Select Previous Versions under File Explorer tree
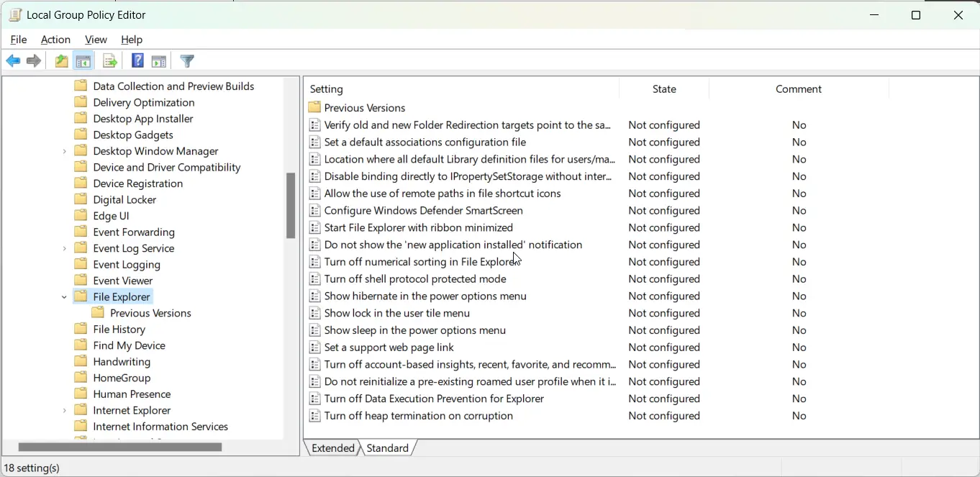 tap(150, 313)
